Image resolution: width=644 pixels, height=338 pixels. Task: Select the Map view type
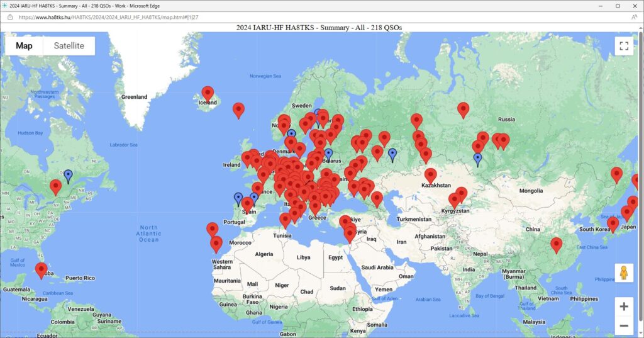point(25,46)
